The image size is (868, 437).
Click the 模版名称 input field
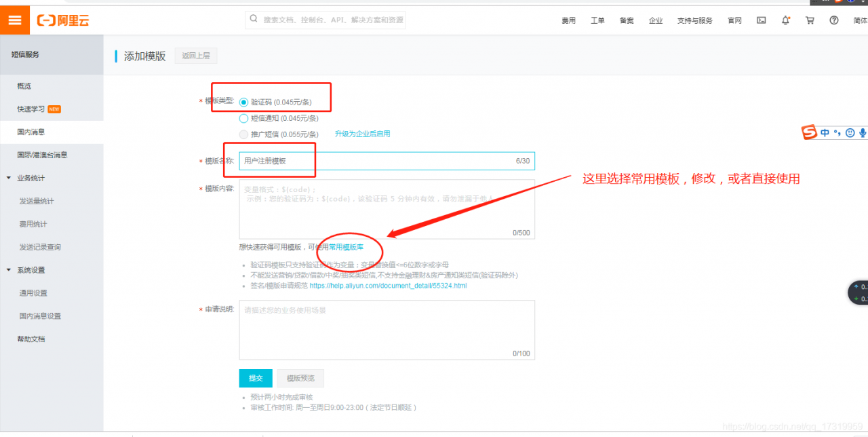click(x=387, y=161)
